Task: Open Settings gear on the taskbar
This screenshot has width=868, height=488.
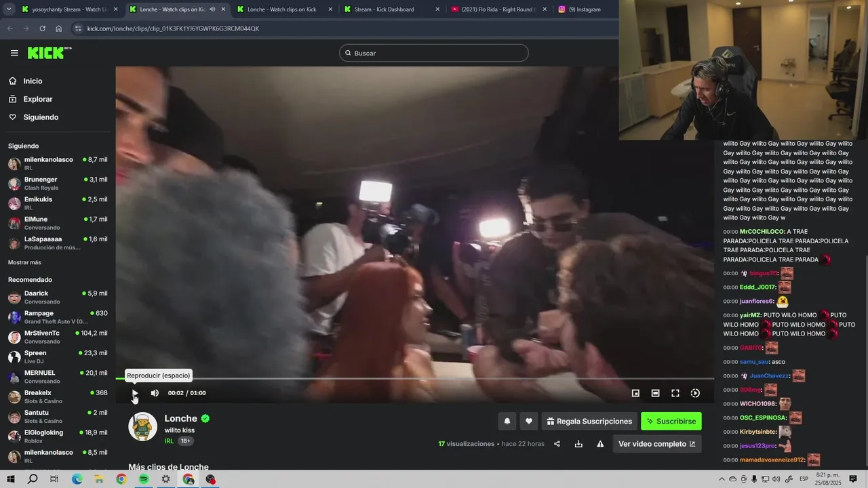Action: point(166,479)
